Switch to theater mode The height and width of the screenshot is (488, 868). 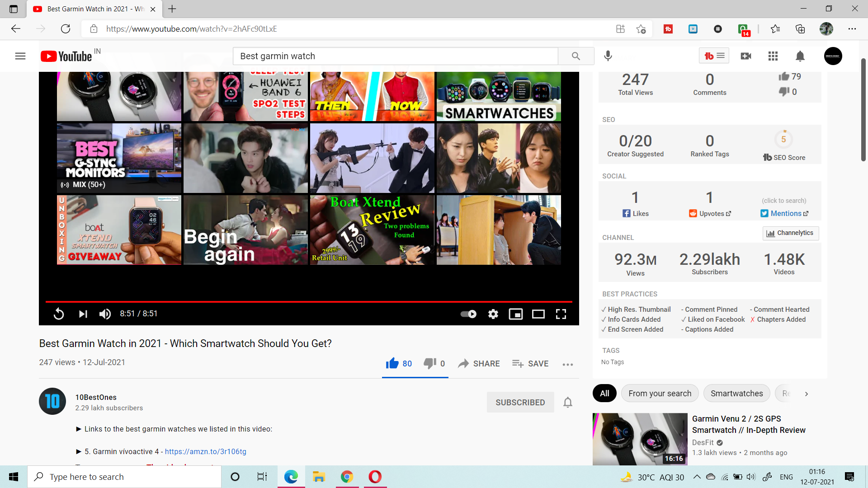(x=538, y=314)
